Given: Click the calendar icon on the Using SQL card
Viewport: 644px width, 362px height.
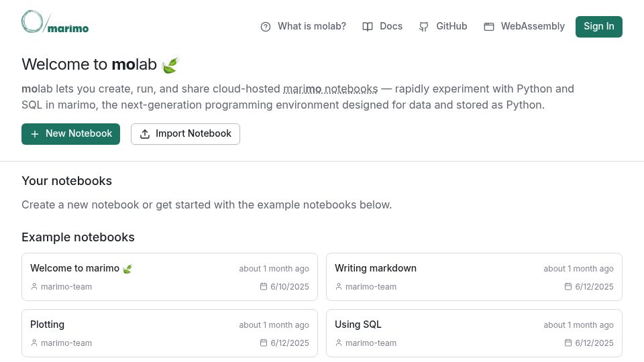Looking at the screenshot, I should click(x=568, y=343).
